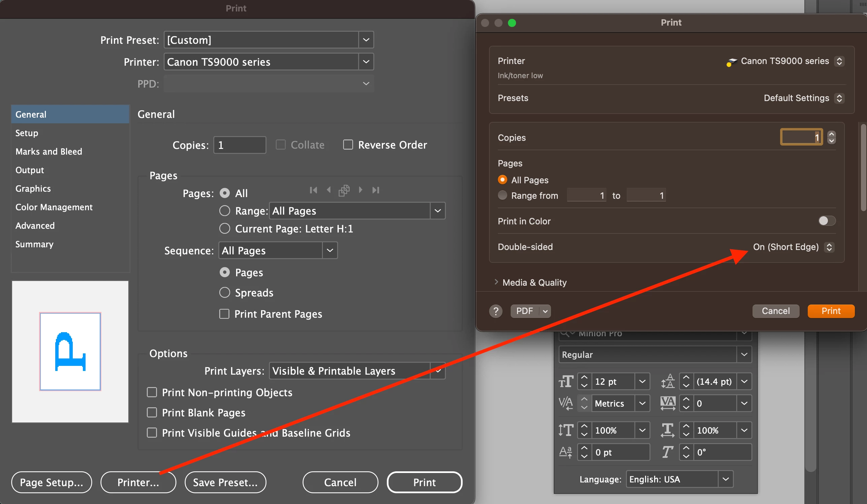Click the kerning V/A icon
Image resolution: width=867 pixels, height=504 pixels.
566,403
